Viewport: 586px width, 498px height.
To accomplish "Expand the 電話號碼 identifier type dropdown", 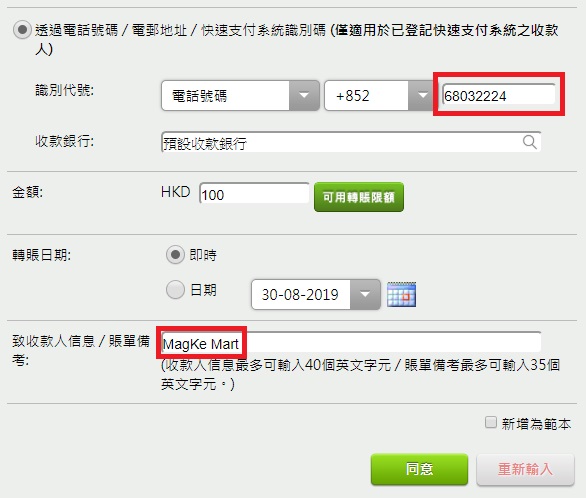I will 240,96.
